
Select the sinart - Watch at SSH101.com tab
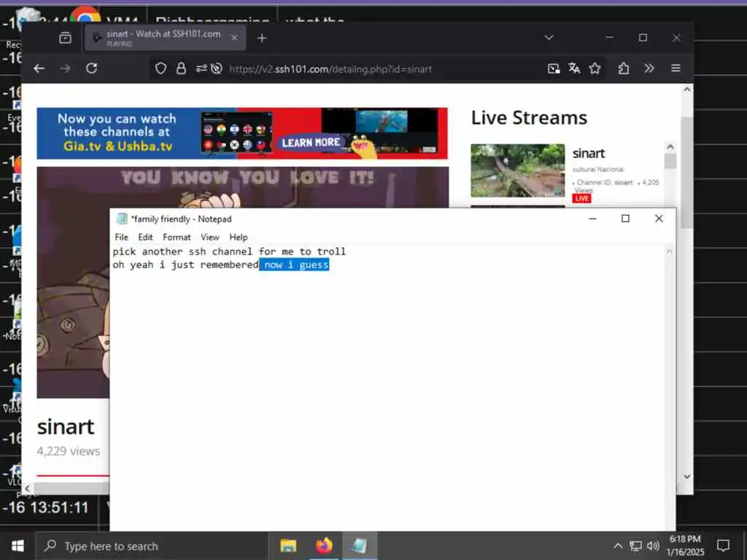tap(166, 38)
